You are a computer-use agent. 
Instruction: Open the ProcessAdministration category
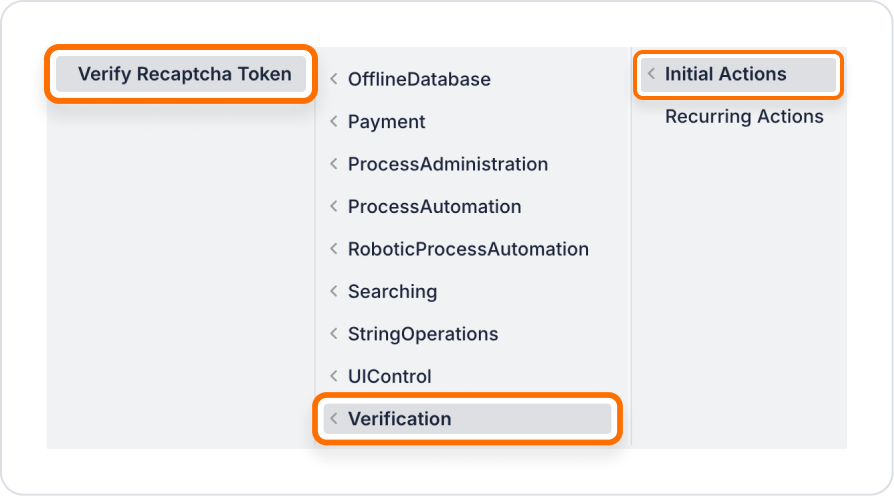point(448,164)
